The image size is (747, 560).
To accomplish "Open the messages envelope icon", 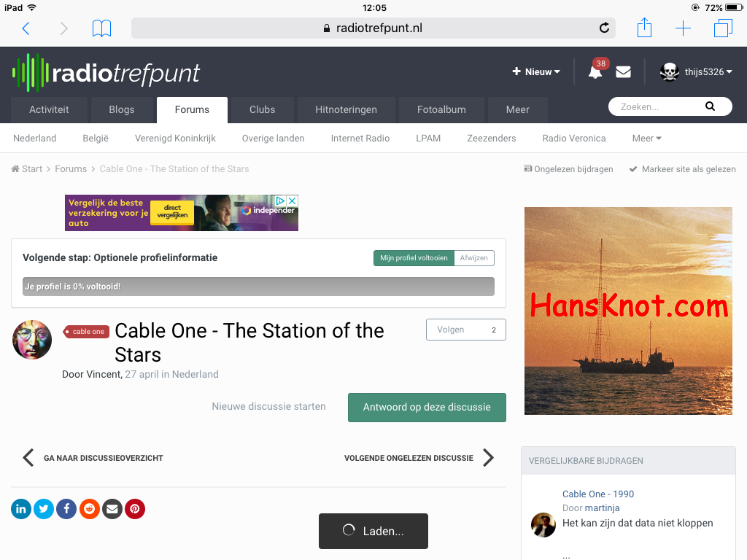I will [x=623, y=71].
